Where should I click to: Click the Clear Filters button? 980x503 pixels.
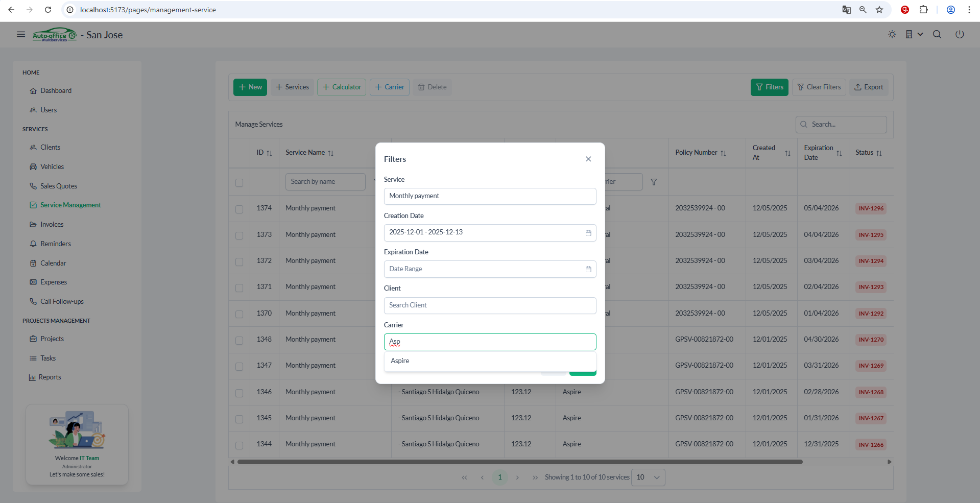(x=819, y=87)
